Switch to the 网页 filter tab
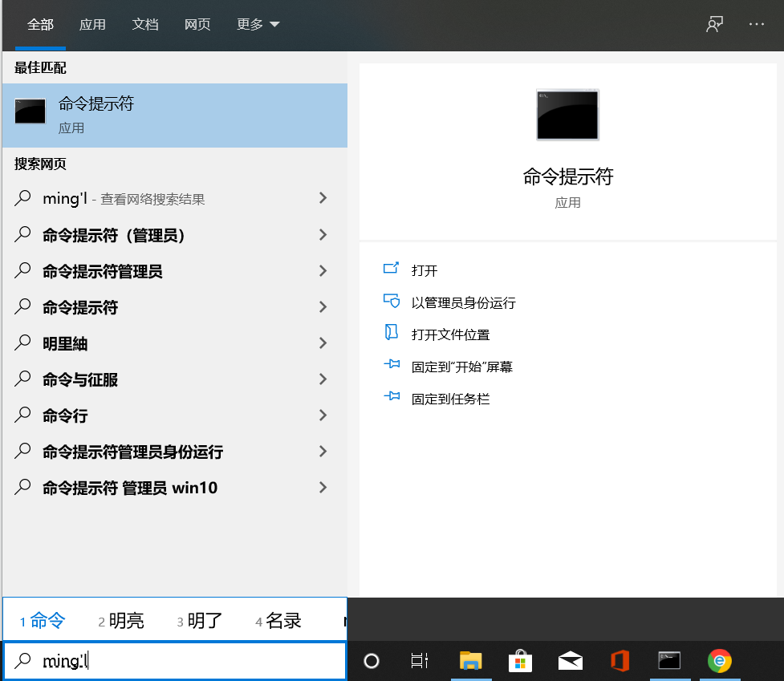Image resolution: width=784 pixels, height=681 pixels. click(197, 24)
